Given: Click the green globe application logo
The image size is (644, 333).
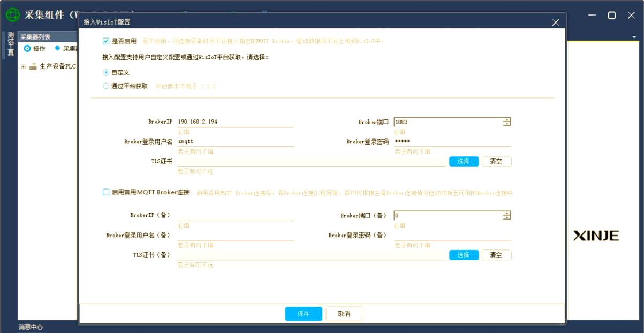Looking at the screenshot, I should (x=12, y=15).
